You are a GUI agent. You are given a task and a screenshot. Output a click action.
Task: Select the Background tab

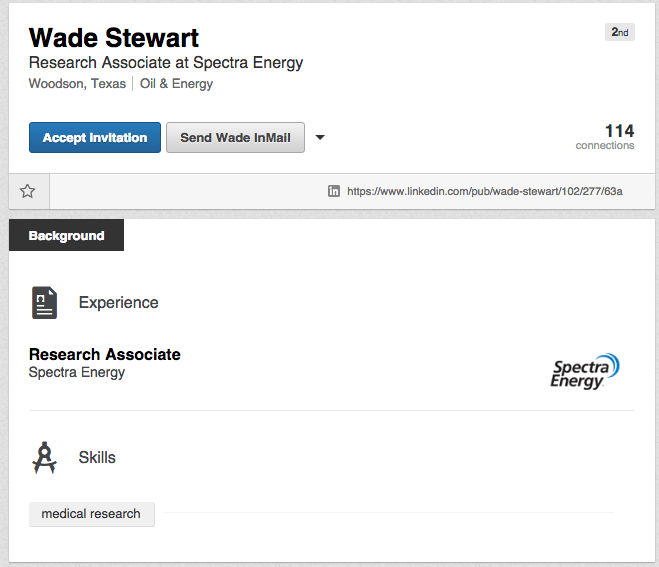[66, 236]
